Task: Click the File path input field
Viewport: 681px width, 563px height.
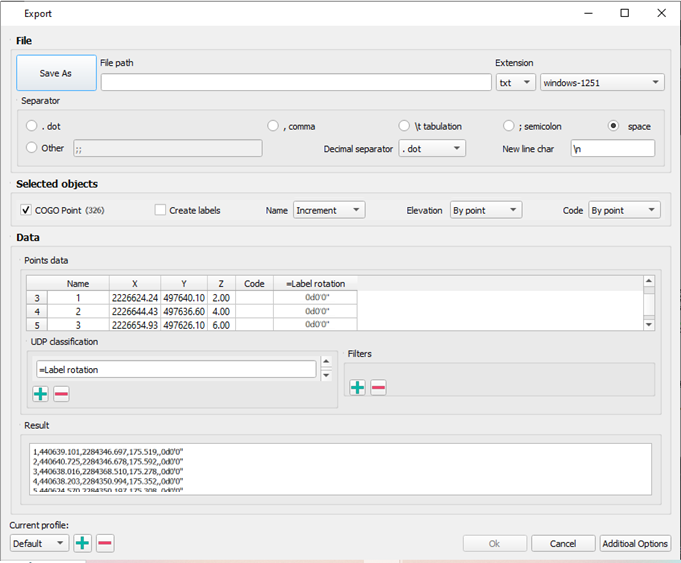Action: click(x=295, y=82)
